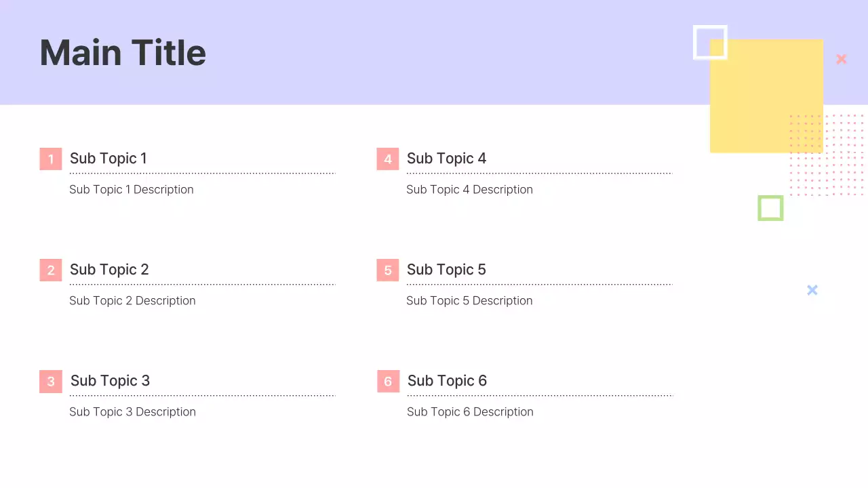Click the pink number 5 badge
This screenshot has width=868, height=488.
click(388, 270)
